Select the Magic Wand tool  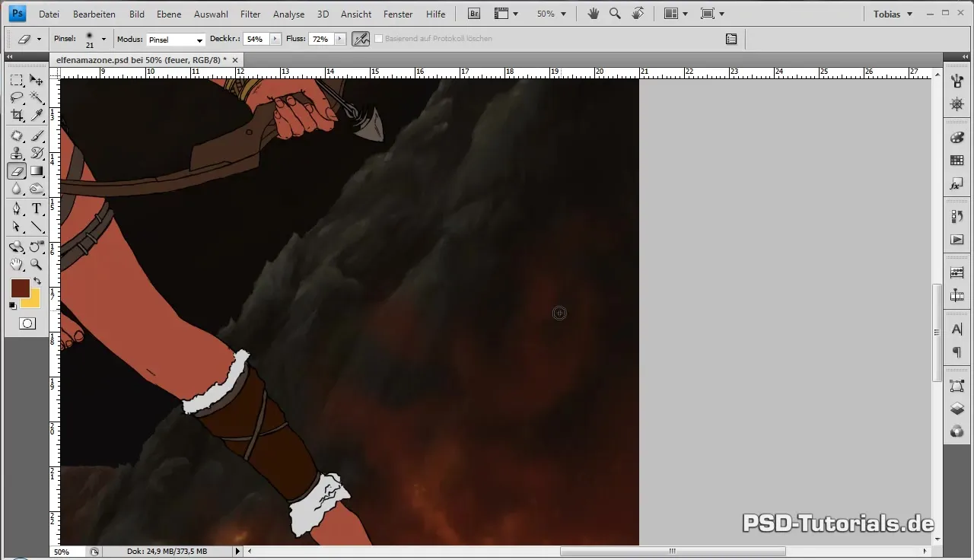click(x=36, y=97)
